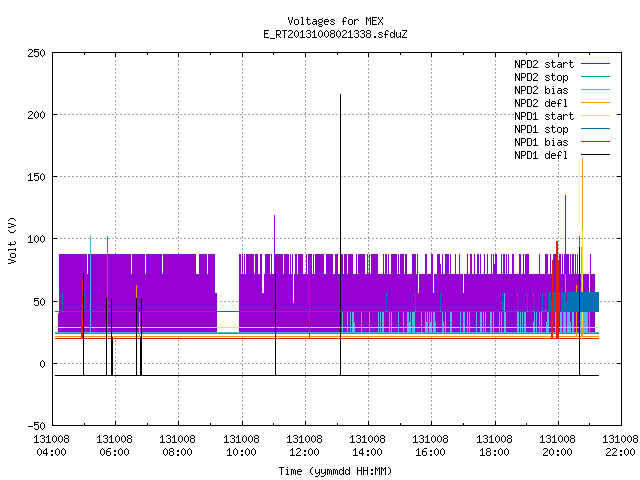Click the orange spike reaching above 150 V
The width and height of the screenshot is (640, 480).
click(582, 196)
